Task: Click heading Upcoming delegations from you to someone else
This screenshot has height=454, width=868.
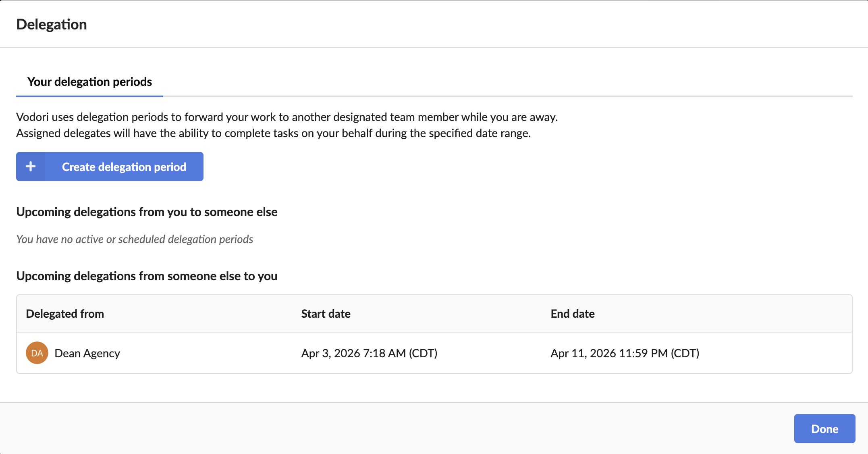Action: 147,212
